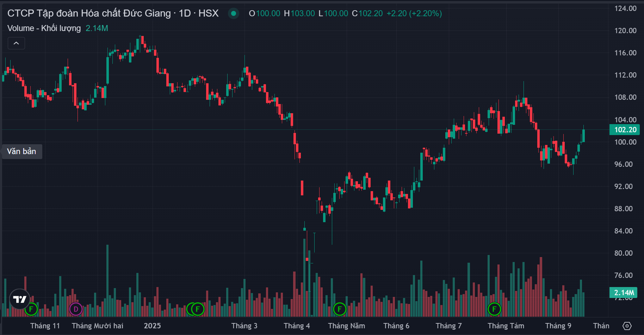
Task: Click the Tháng 3 time axis label
Action: (x=244, y=326)
